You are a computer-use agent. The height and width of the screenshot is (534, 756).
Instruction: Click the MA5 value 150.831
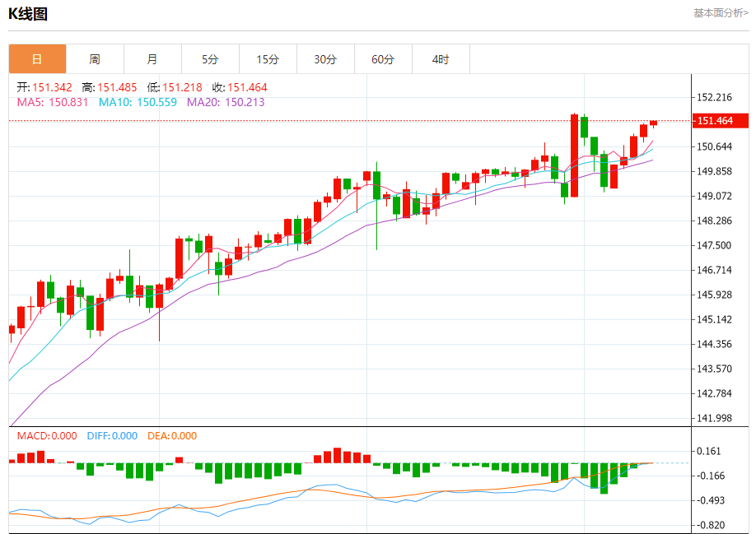tap(68, 102)
